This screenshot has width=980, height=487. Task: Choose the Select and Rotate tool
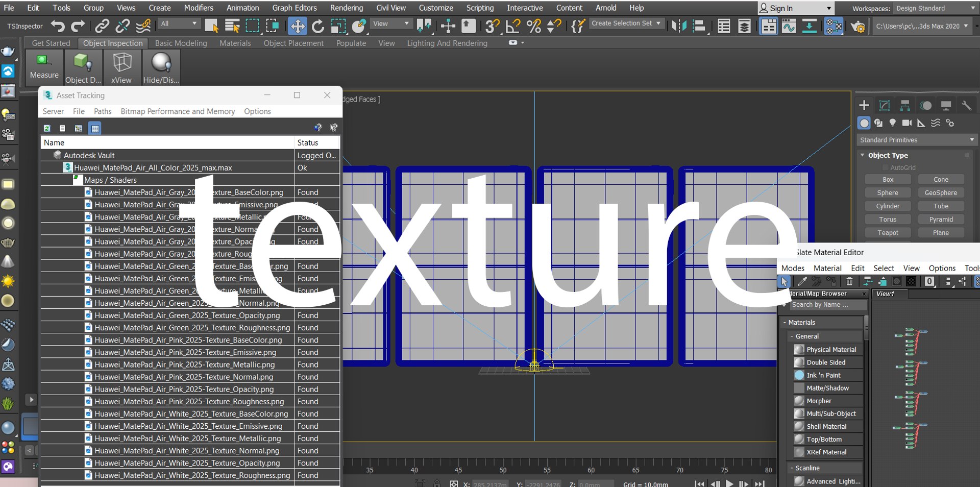[x=317, y=26]
